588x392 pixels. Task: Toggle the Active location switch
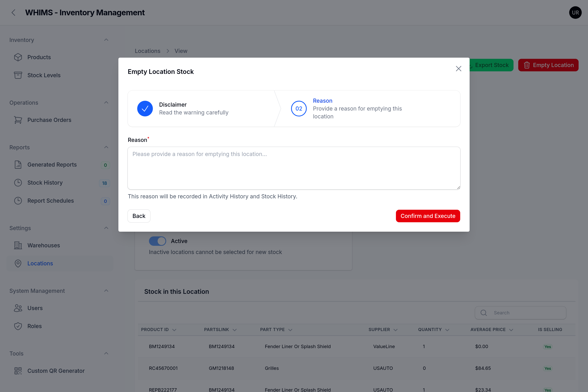tap(158, 241)
